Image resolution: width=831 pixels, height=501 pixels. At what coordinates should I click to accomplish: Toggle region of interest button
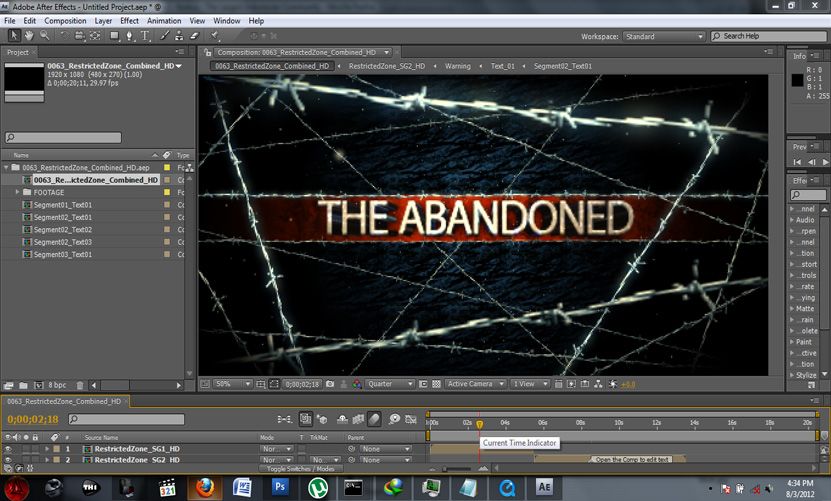[x=423, y=384]
